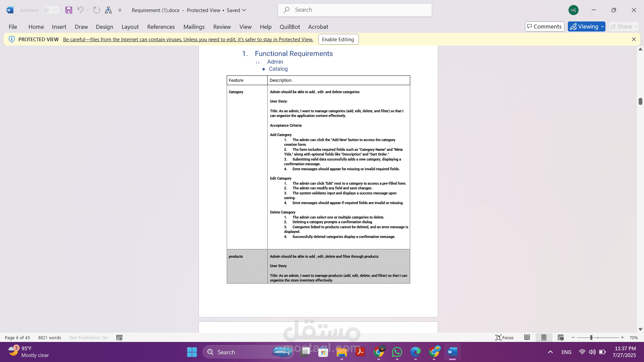The image size is (644, 362).
Task: Toggle Text Predictions status item
Action: point(88,338)
